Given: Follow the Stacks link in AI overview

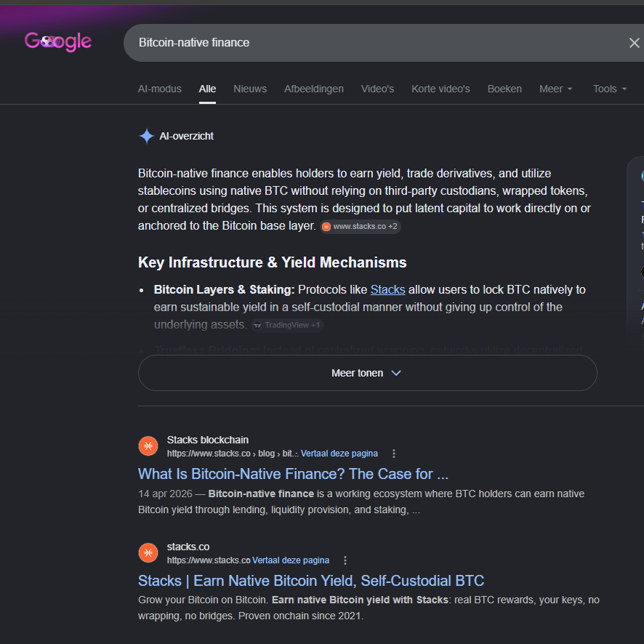Looking at the screenshot, I should tap(387, 289).
